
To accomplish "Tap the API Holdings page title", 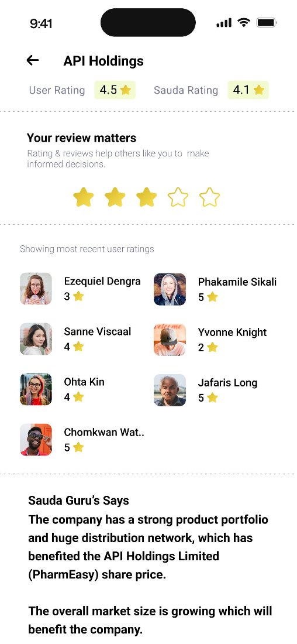I will [103, 61].
